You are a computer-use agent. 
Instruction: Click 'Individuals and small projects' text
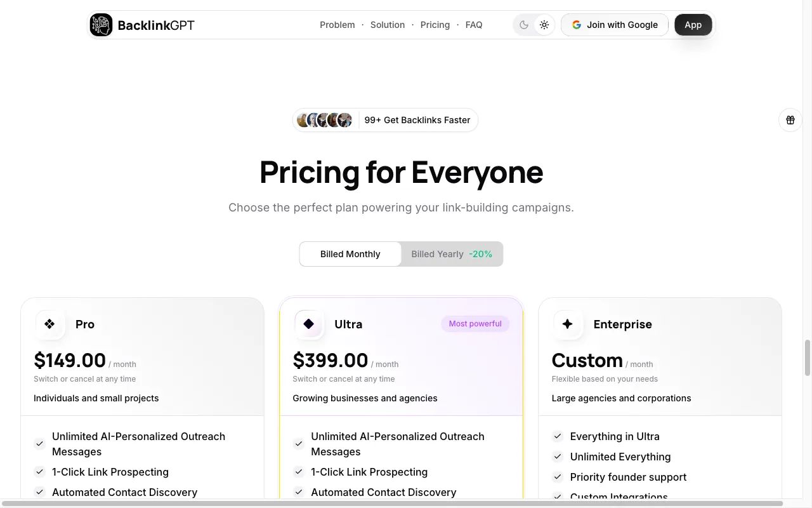coord(96,398)
